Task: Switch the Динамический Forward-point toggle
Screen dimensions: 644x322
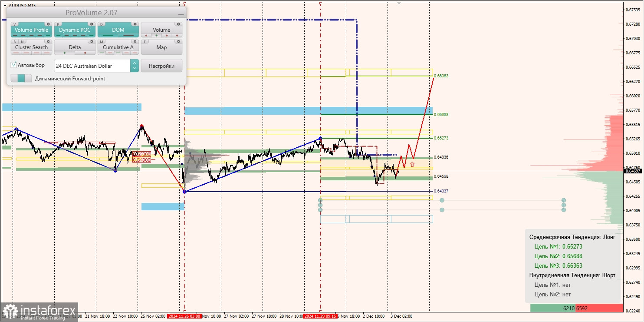Action: [21, 78]
